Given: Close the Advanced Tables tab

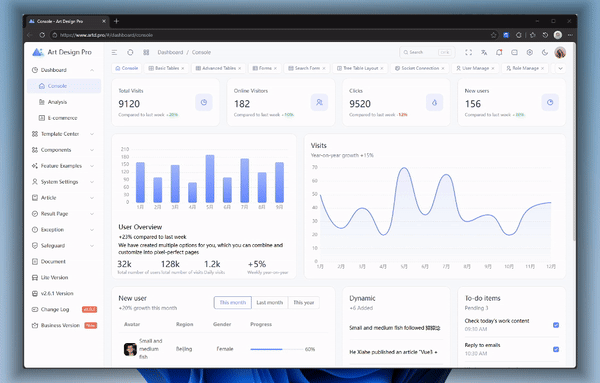Looking at the screenshot, I should point(240,68).
